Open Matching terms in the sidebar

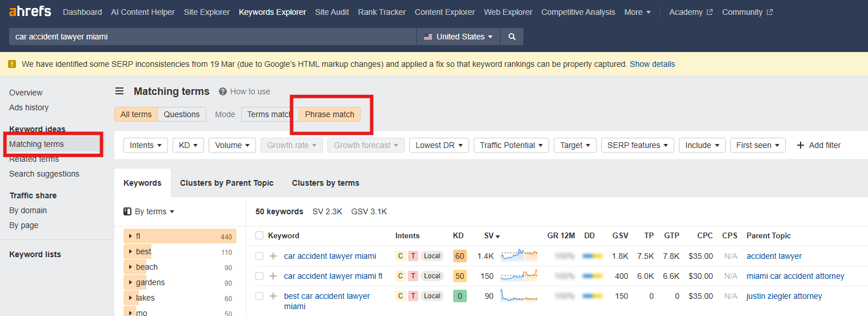click(x=37, y=144)
